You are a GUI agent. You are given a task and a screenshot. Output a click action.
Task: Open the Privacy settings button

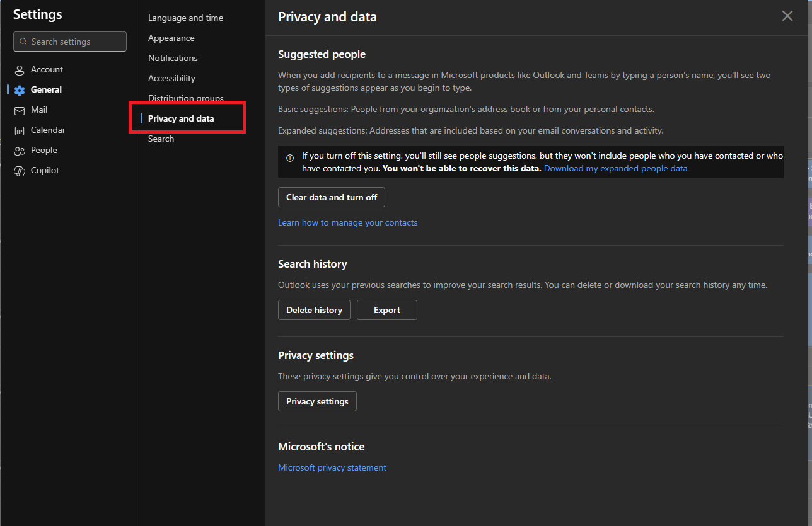coord(317,401)
